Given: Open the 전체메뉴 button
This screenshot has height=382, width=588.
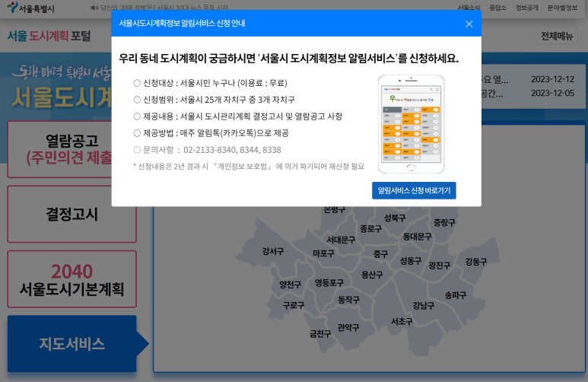Looking at the screenshot, I should (x=557, y=36).
